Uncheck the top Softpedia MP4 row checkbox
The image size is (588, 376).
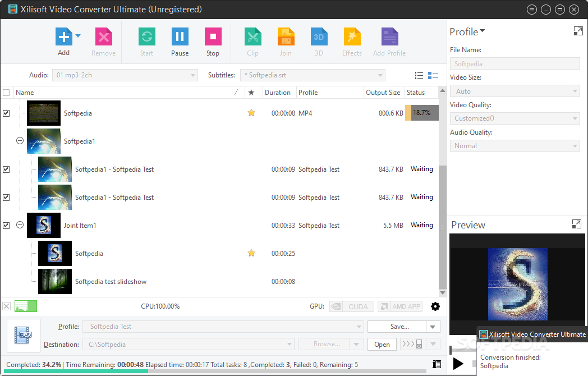(x=6, y=113)
